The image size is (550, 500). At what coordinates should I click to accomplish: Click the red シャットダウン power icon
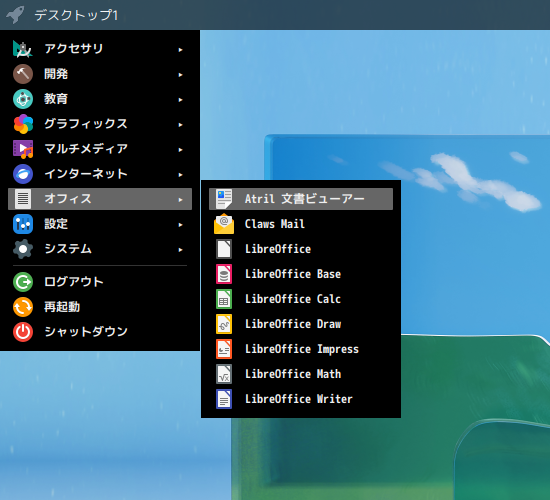[x=23, y=332]
